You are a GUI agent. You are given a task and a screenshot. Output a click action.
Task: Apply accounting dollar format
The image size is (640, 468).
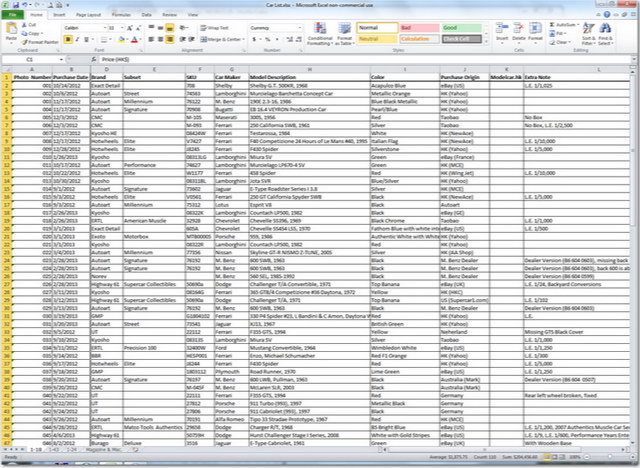pos(254,39)
